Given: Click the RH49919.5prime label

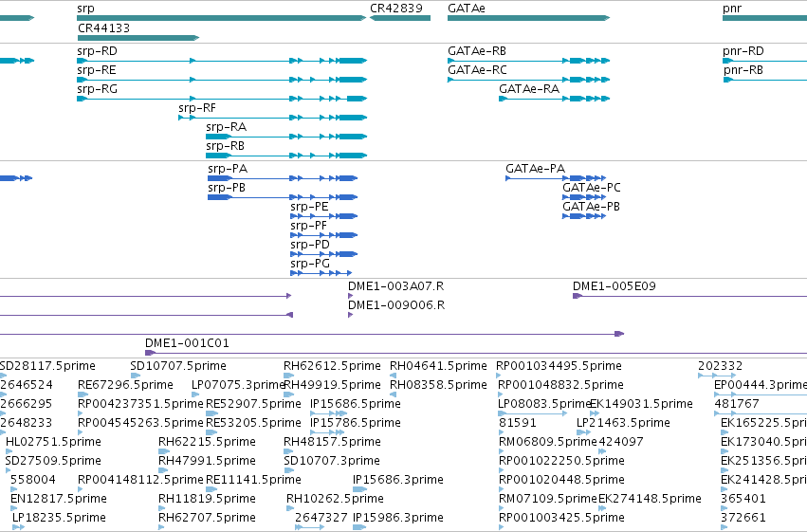Looking at the screenshot, I should (332, 385).
